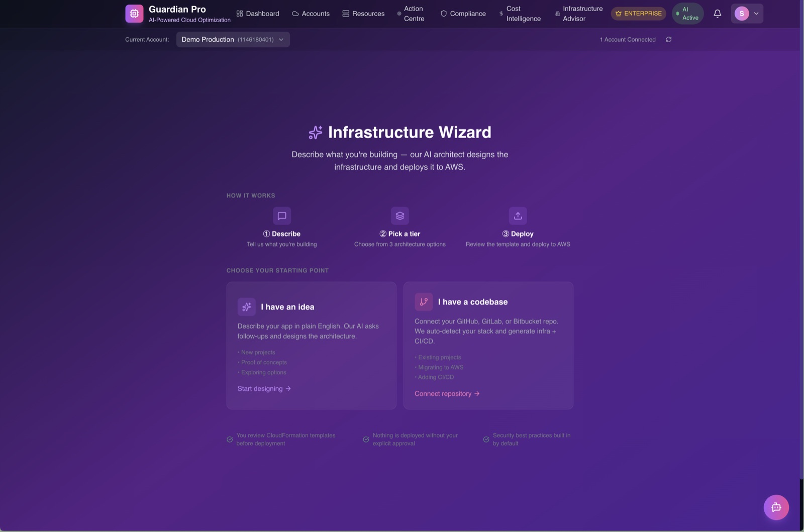
Task: Toggle the AI Active status indicator
Action: (x=687, y=14)
